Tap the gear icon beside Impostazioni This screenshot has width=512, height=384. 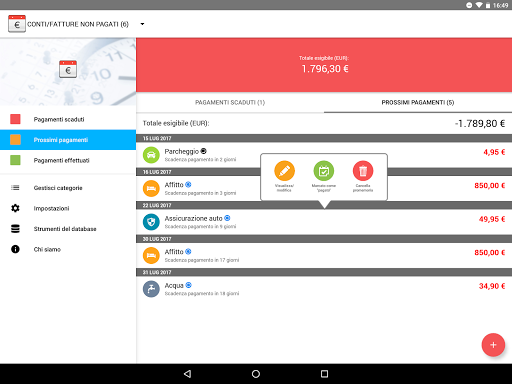[15, 208]
